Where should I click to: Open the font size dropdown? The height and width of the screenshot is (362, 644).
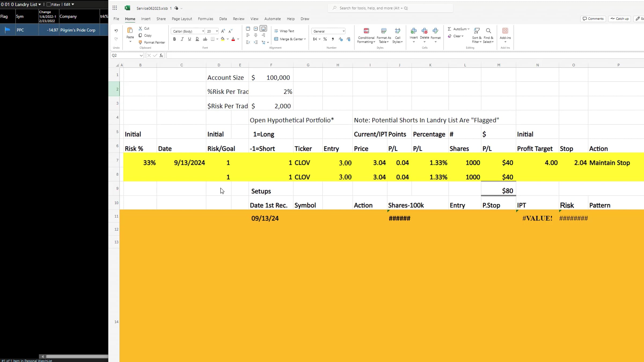coord(217,31)
